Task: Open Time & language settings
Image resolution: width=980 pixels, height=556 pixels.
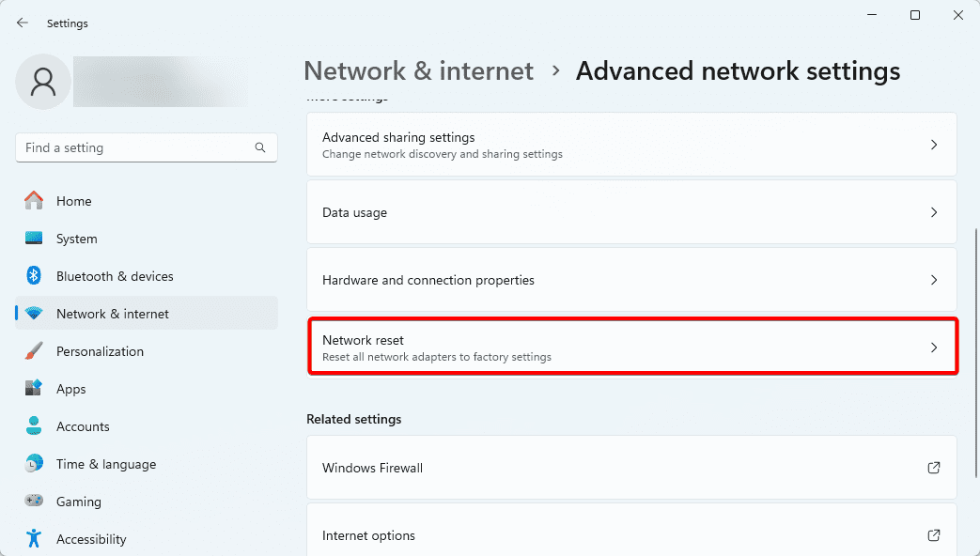Action: pos(147,463)
